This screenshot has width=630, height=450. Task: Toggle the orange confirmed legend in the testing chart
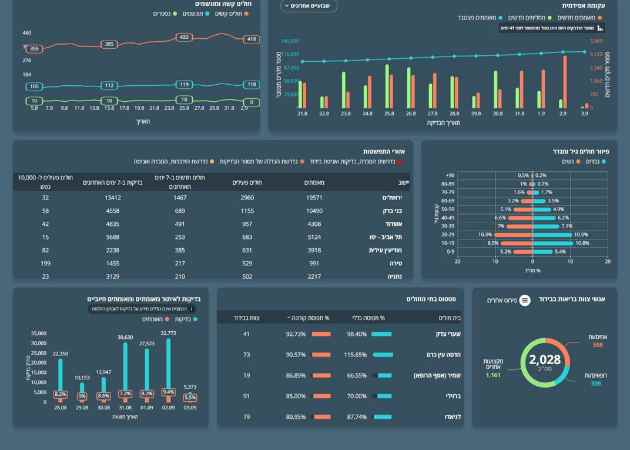click(x=155, y=319)
